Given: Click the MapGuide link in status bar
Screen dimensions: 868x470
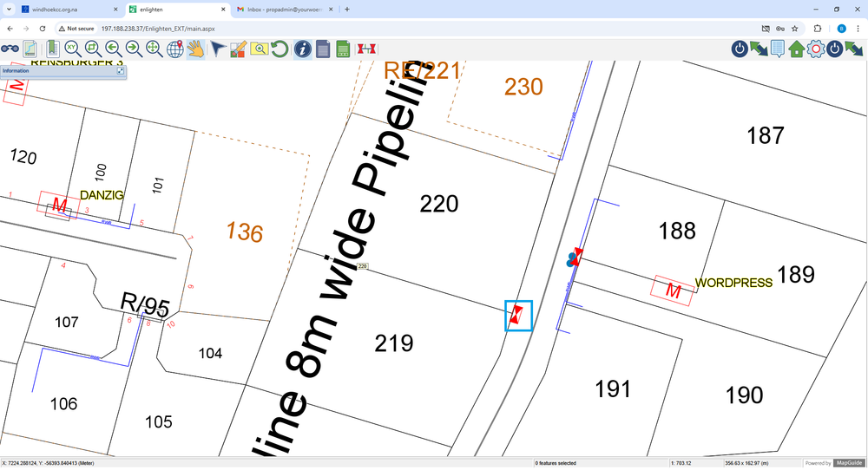Looking at the screenshot, I should (848, 463).
